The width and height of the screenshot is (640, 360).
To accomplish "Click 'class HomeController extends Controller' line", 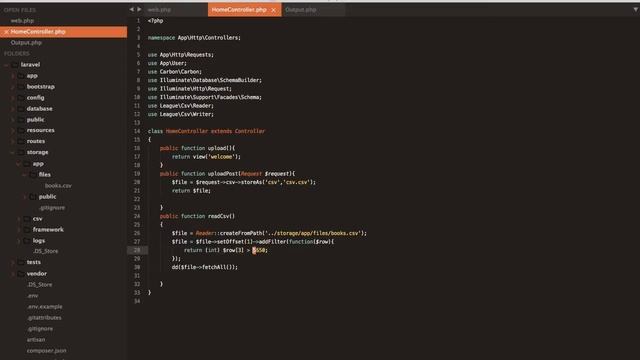I will [207, 131].
